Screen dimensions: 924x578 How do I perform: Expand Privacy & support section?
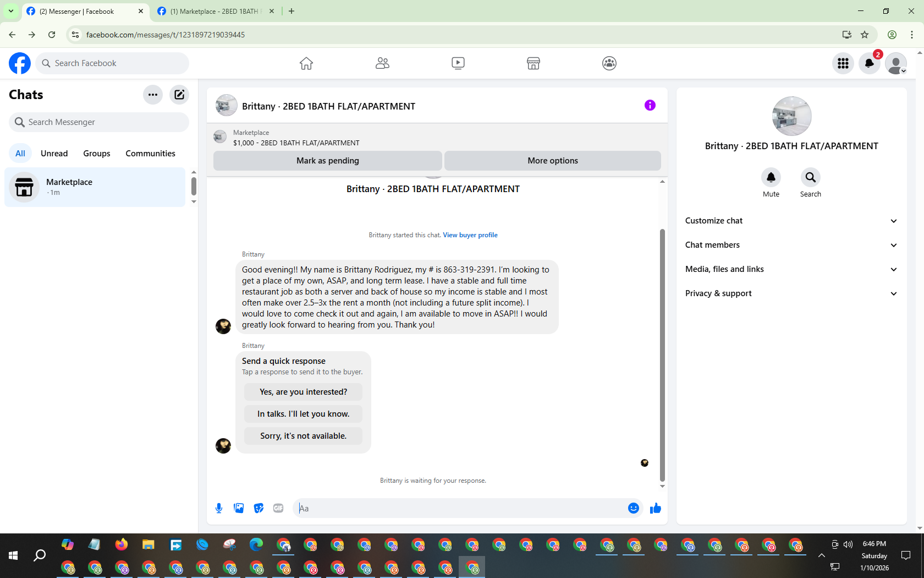[791, 293]
